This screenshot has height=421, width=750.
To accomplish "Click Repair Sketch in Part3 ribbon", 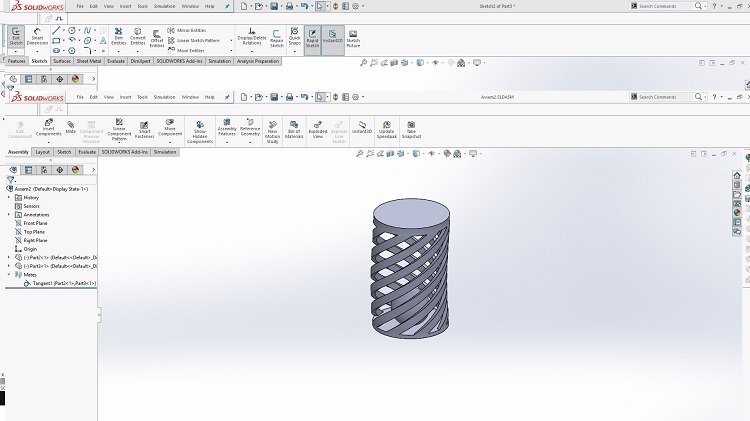I will pos(276,38).
